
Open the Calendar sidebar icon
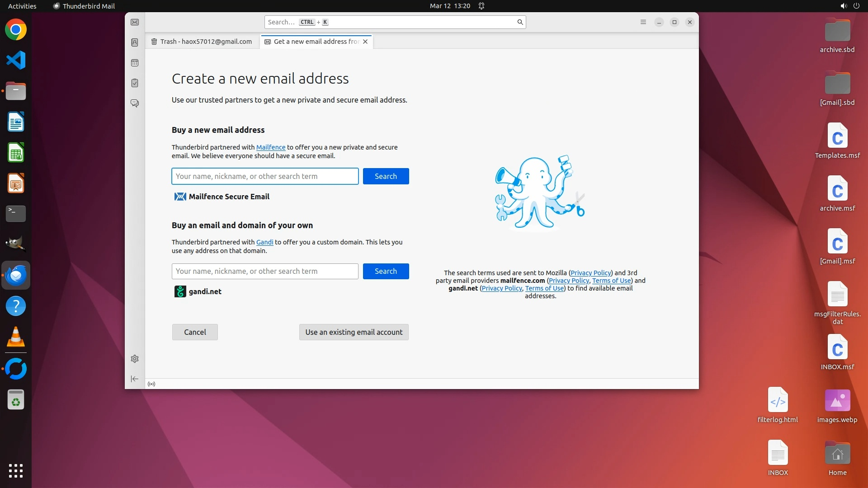[135, 63]
